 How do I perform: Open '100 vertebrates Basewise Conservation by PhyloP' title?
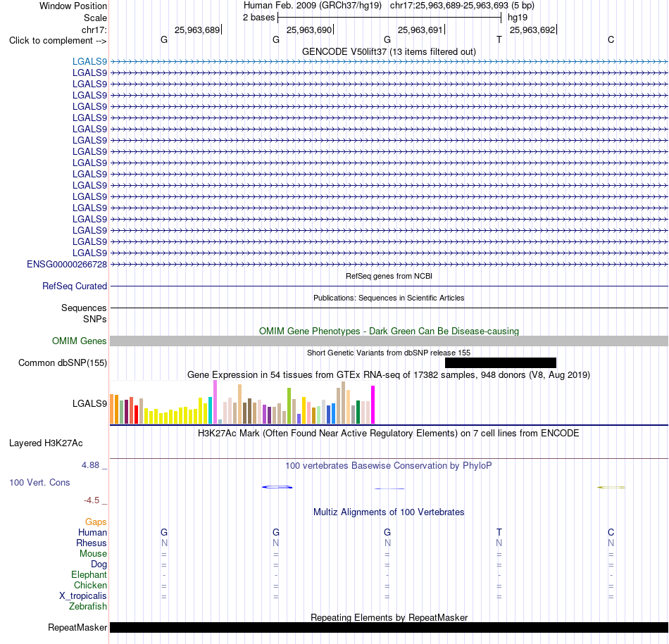pyautogui.click(x=389, y=466)
